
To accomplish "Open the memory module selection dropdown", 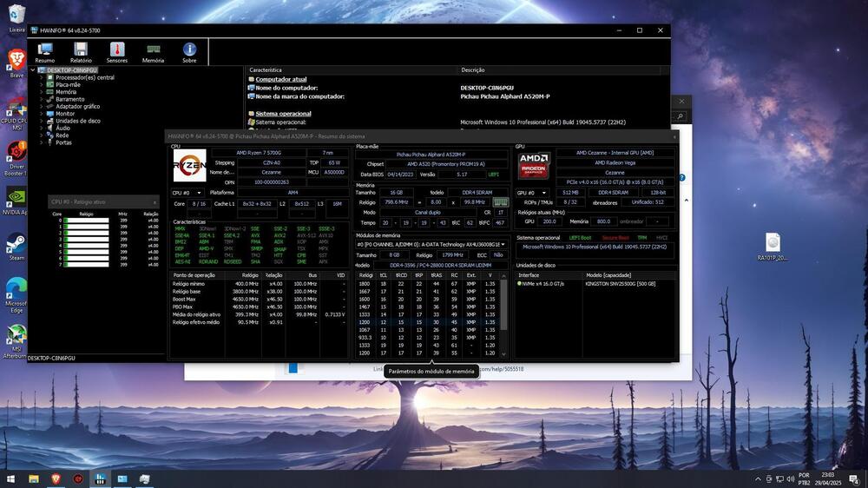I will click(x=431, y=244).
